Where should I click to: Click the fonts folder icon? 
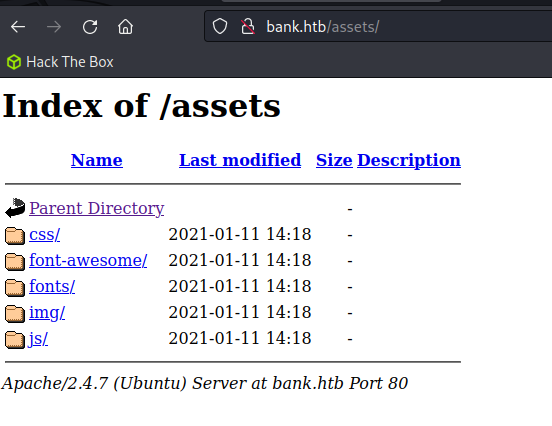pos(15,287)
